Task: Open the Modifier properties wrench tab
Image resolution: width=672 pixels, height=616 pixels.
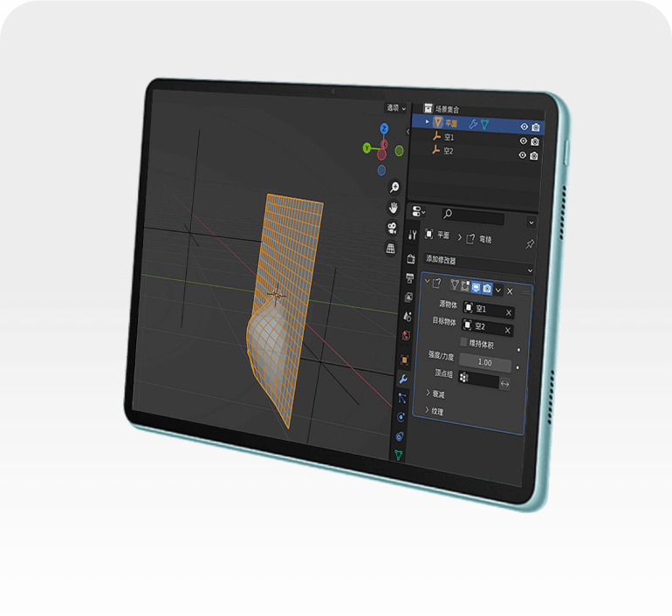Action: 403,379
